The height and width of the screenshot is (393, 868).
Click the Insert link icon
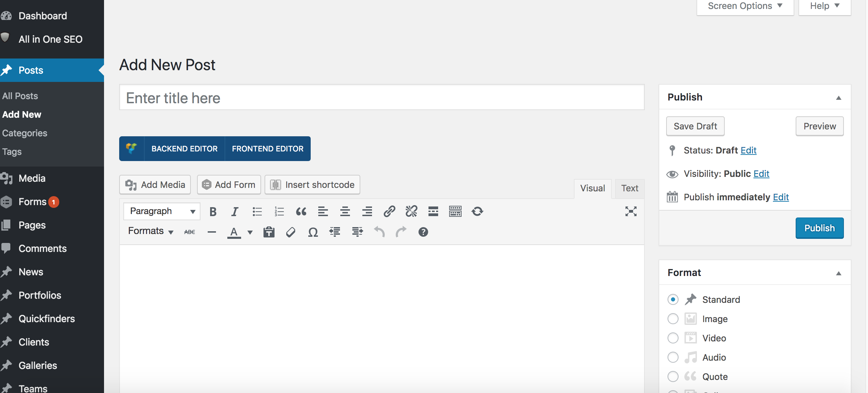[x=389, y=211]
